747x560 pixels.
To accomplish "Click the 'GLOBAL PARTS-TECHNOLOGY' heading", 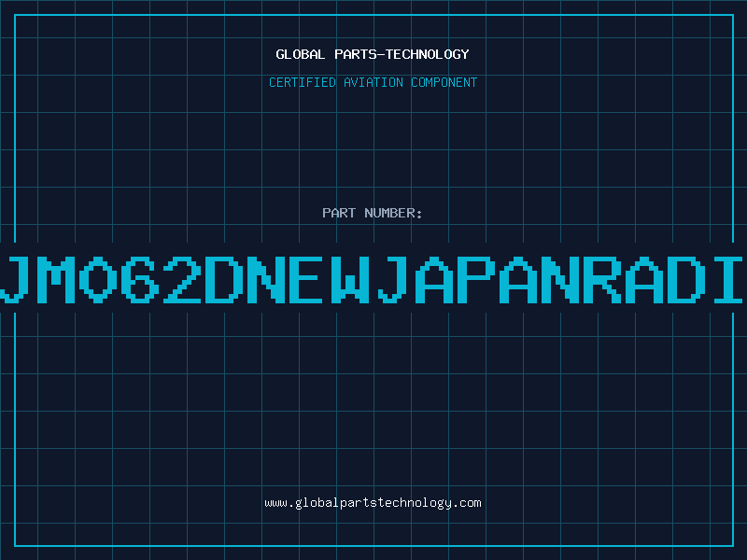I will click(373, 54).
